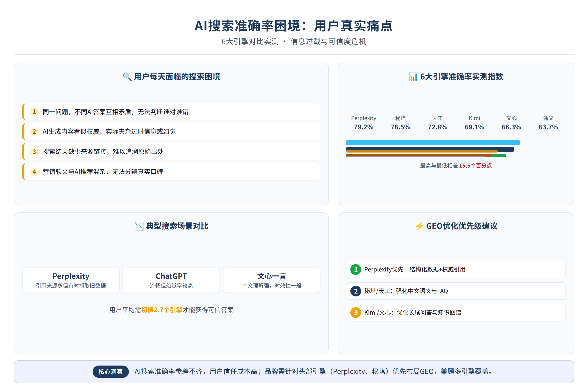Click the green accuracy bar end
The height and width of the screenshot is (392, 588).
499,156
